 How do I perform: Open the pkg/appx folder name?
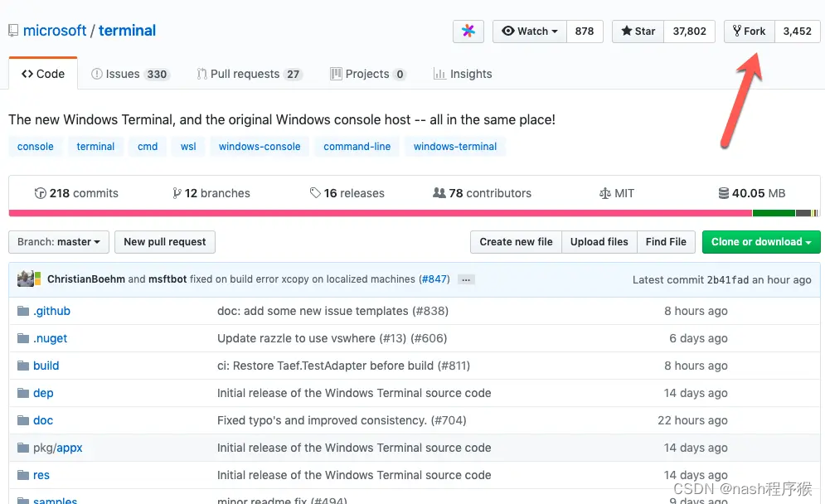58,448
